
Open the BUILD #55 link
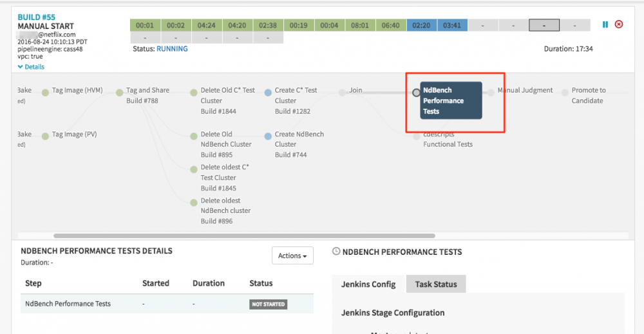[36, 17]
